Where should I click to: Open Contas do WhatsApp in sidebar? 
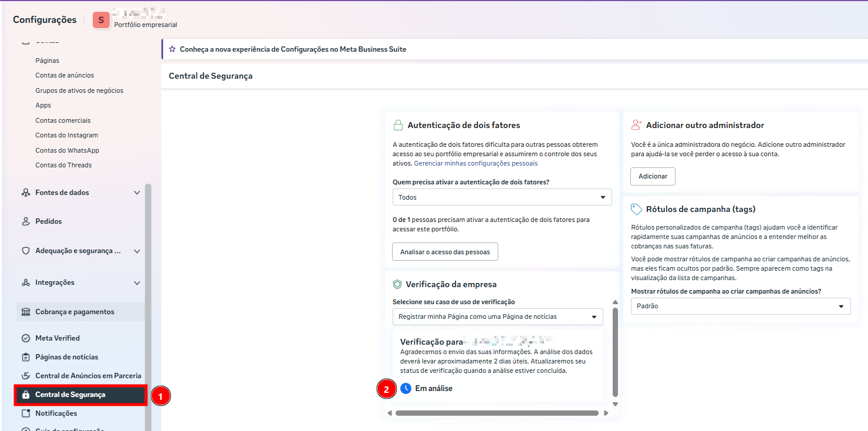coord(67,150)
